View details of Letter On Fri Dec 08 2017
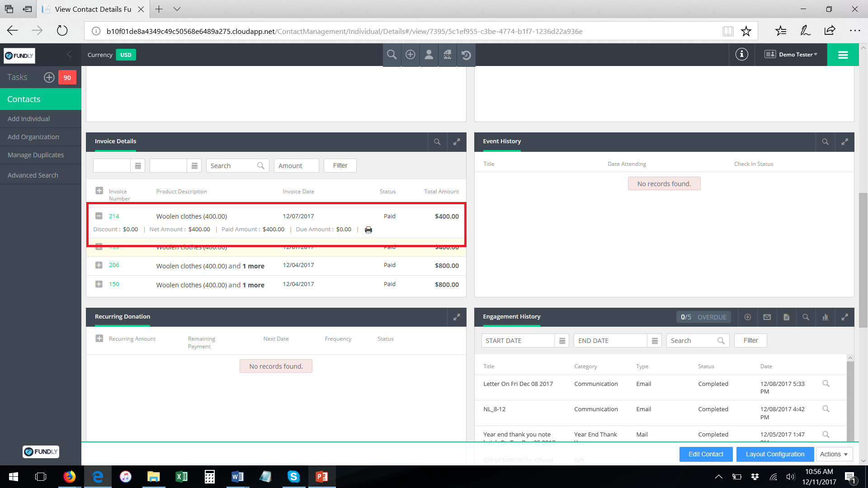The image size is (868, 488). [x=826, y=384]
